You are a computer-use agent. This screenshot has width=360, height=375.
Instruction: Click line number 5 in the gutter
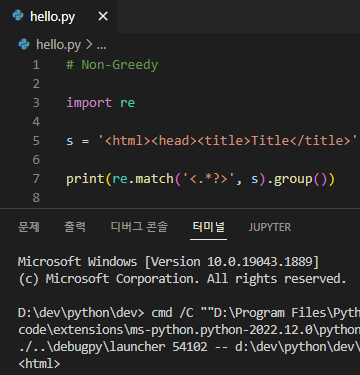(36, 141)
